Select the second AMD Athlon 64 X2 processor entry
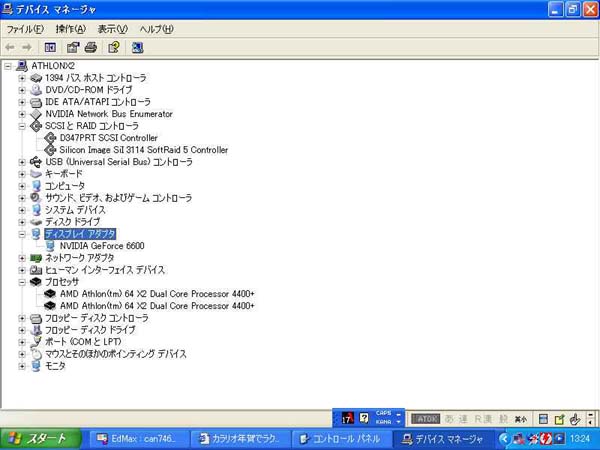This screenshot has width=600, height=450. click(x=157, y=306)
